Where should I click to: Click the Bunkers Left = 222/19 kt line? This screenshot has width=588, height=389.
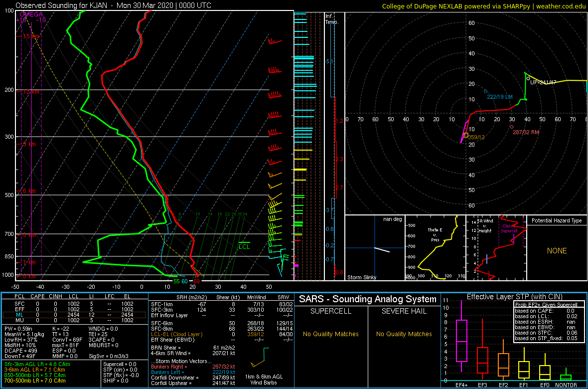[193, 372]
